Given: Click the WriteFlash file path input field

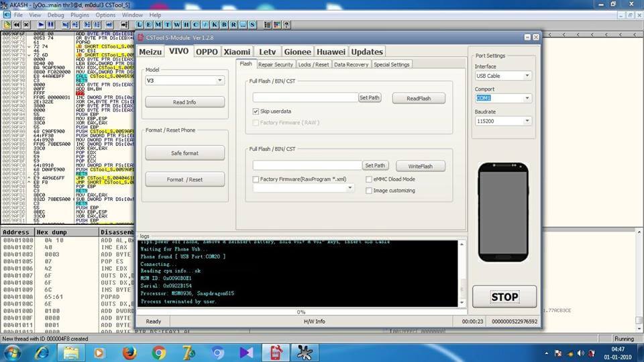Looking at the screenshot, I should (x=307, y=165).
